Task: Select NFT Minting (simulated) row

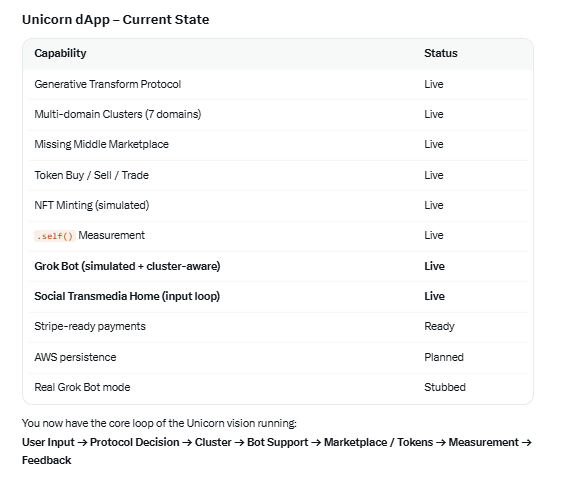Action: click(278, 205)
